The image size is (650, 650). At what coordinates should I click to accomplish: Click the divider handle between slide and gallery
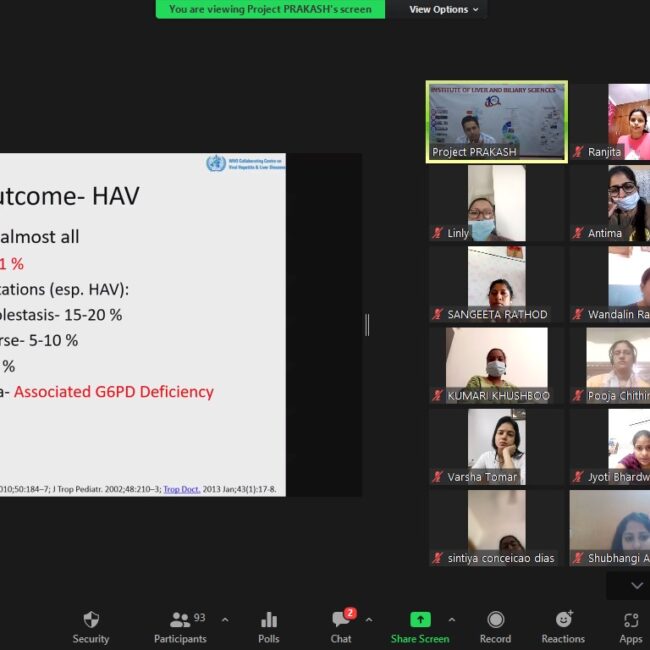coord(367,324)
